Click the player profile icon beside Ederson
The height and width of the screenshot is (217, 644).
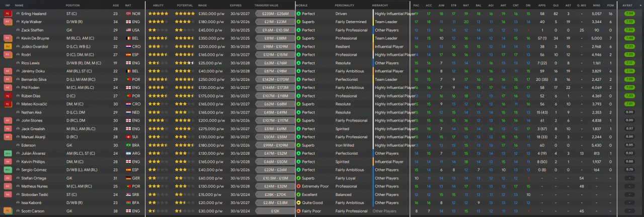[18, 145]
